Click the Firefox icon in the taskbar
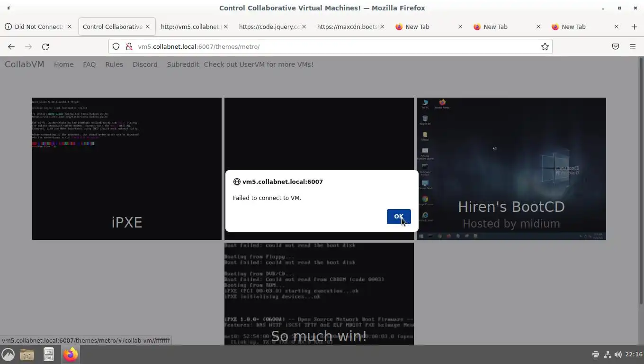The height and width of the screenshot is (364, 644). (x=71, y=355)
